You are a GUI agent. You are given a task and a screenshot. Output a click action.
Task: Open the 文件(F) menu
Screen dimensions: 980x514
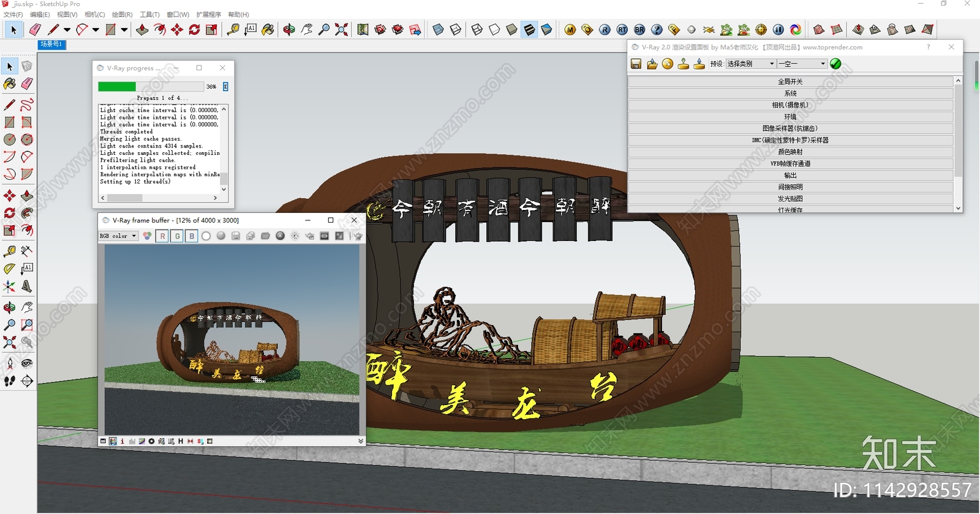click(13, 14)
